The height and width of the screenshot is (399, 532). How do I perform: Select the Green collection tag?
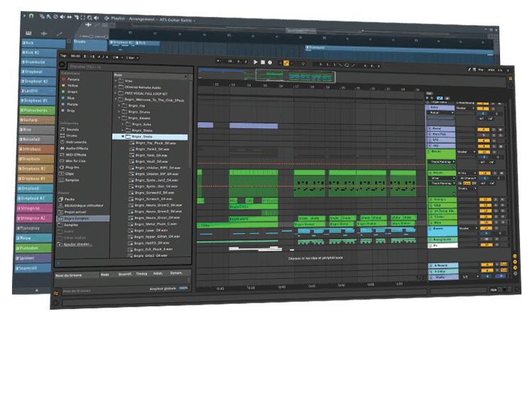pos(72,92)
